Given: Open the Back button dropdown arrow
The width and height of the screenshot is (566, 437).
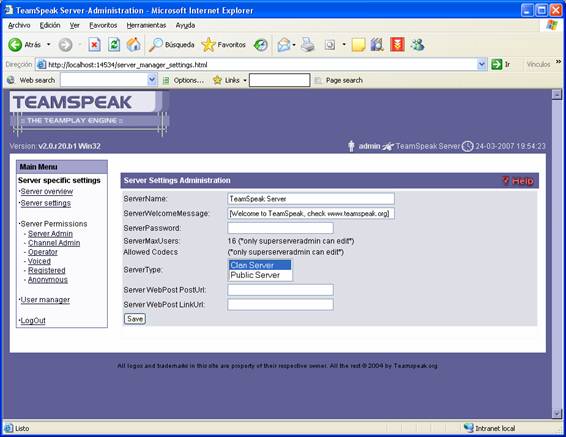Looking at the screenshot, I should (x=49, y=45).
